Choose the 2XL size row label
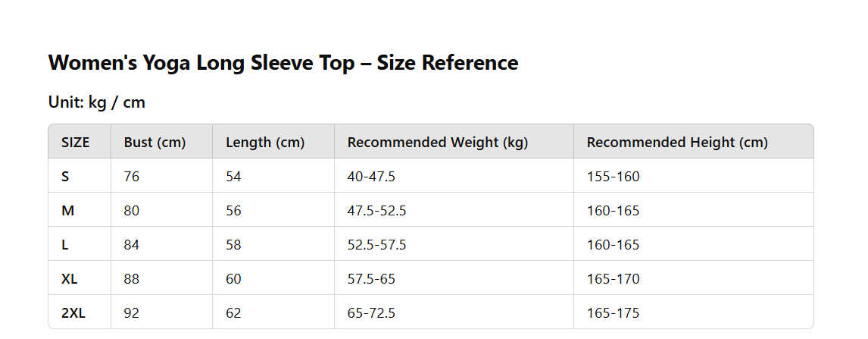 coord(73,313)
